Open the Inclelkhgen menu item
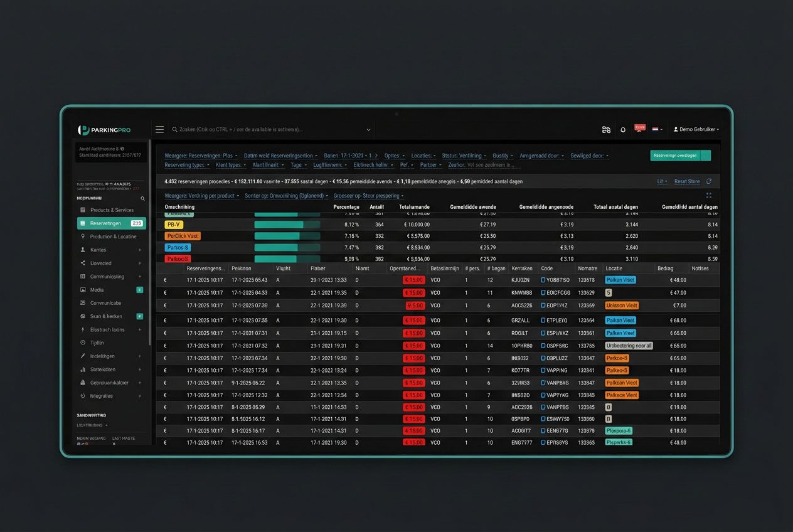This screenshot has width=793, height=532. click(112, 356)
